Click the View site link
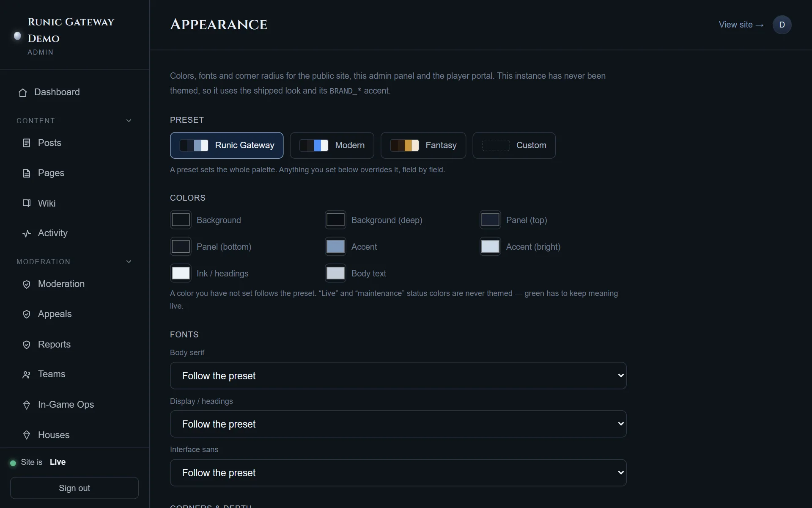 (x=741, y=25)
